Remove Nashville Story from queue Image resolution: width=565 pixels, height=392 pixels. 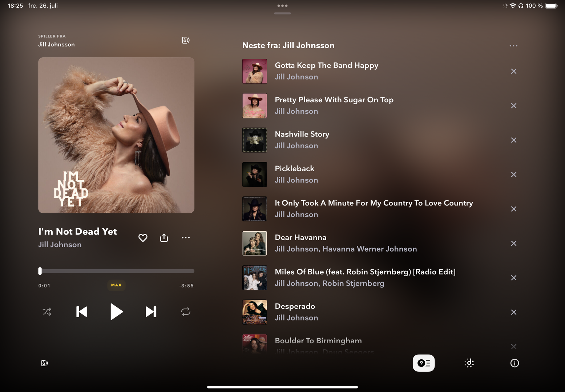514,140
